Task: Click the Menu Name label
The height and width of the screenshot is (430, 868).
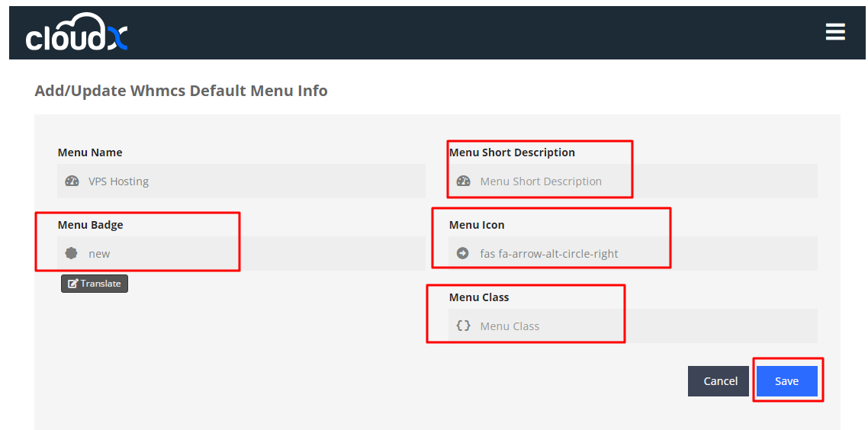Action: tap(90, 152)
